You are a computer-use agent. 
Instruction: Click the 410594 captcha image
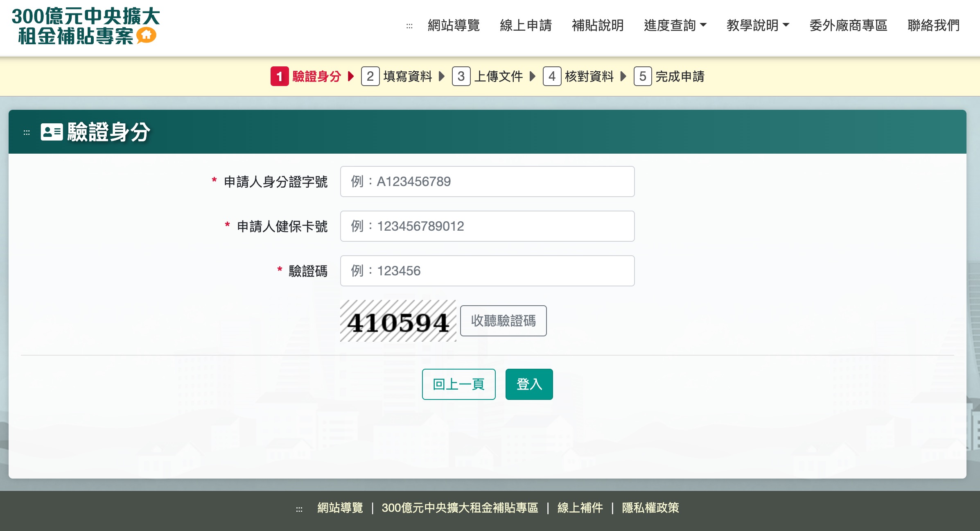coord(398,321)
